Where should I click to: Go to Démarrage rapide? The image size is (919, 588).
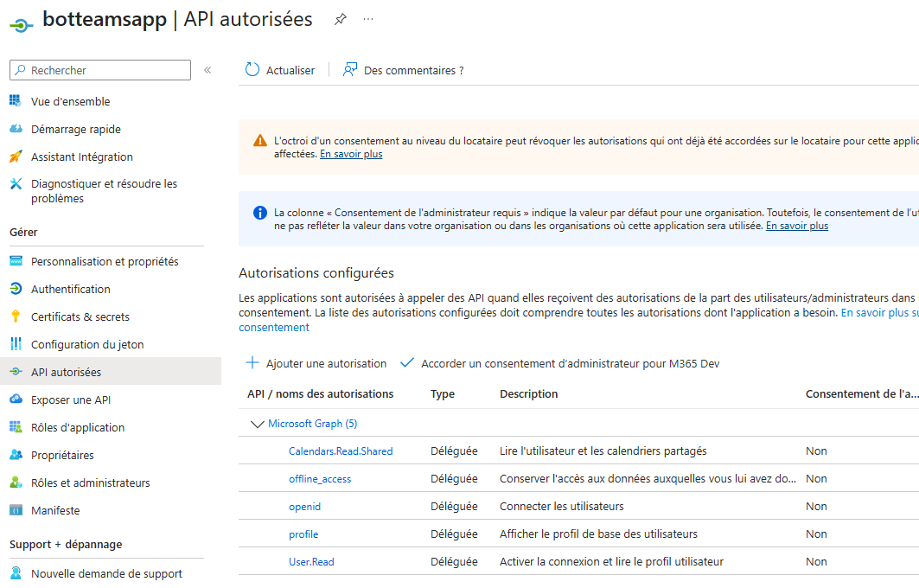pyautogui.click(x=75, y=129)
